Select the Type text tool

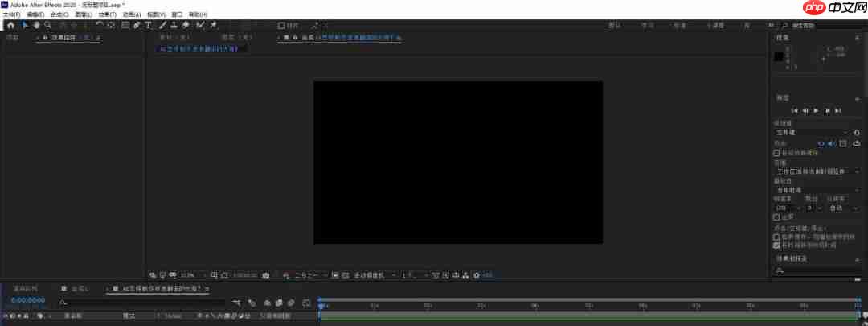pos(149,25)
